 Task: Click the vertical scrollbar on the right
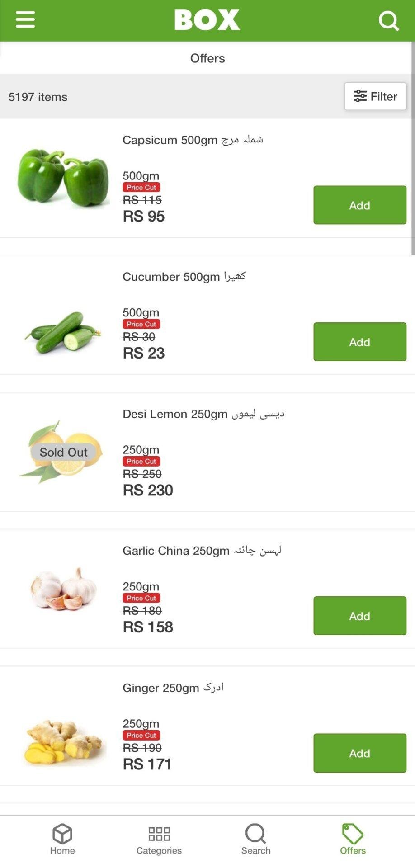pyautogui.click(x=413, y=149)
